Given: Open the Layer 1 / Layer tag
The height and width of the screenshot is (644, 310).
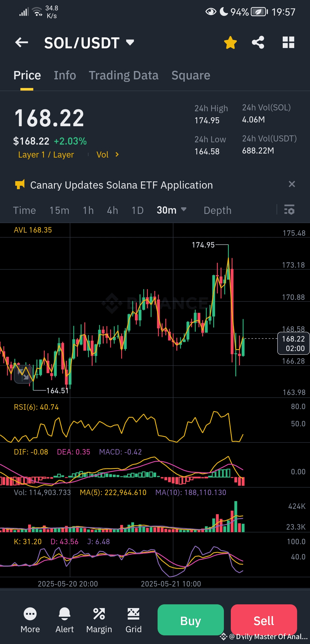Looking at the screenshot, I should point(46,155).
